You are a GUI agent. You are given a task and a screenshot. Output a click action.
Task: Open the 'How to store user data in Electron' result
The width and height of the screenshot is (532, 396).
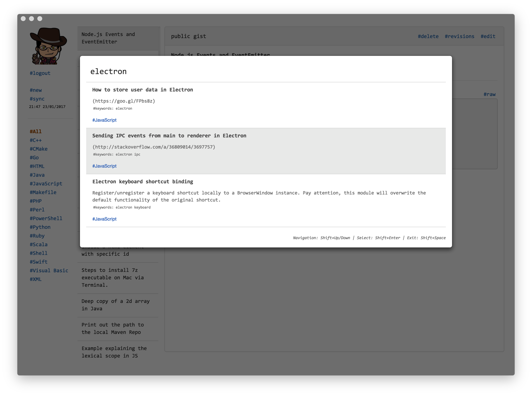tap(143, 90)
